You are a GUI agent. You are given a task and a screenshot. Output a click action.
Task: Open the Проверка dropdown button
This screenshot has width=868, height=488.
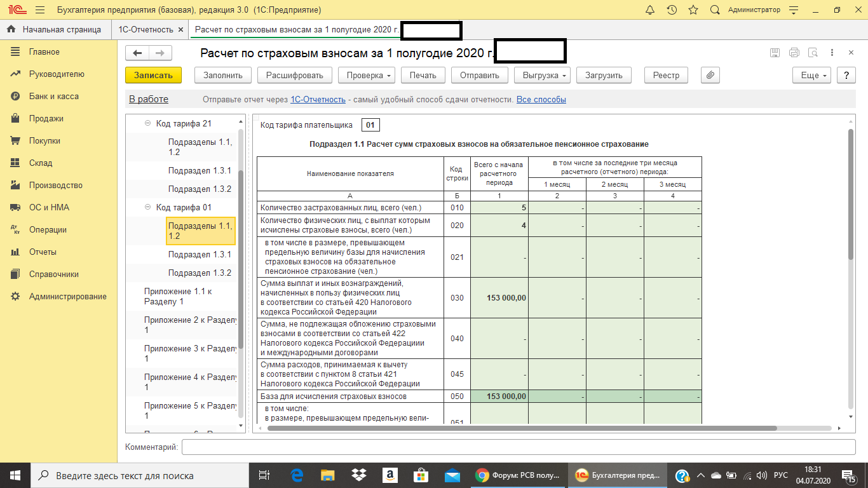pos(367,75)
